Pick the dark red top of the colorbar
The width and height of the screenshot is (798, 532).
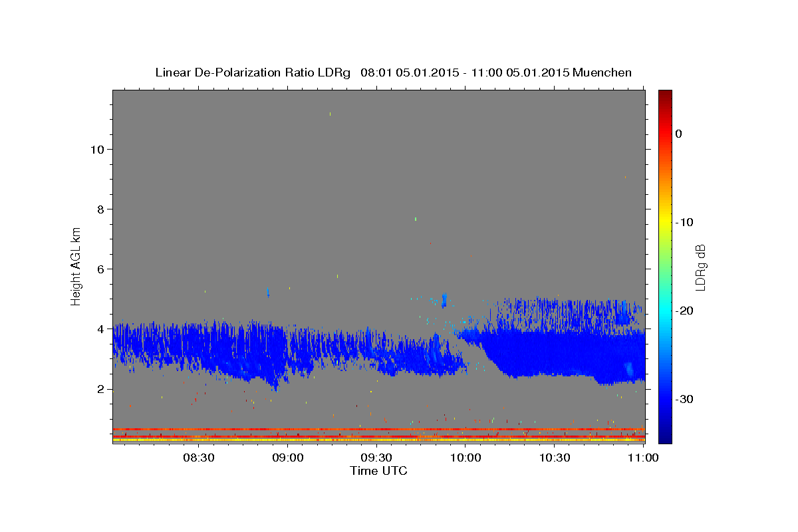click(x=665, y=94)
